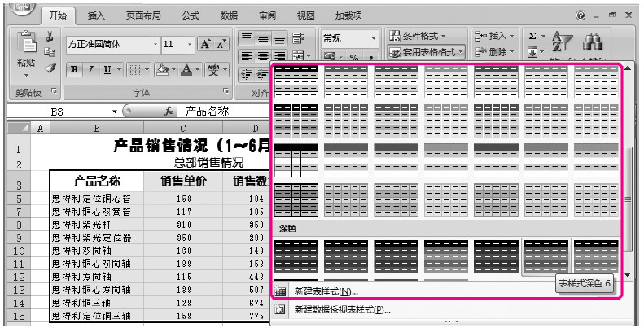Click the Fill down-arrow icon below AutoSum
The image size is (644, 328).
[532, 53]
